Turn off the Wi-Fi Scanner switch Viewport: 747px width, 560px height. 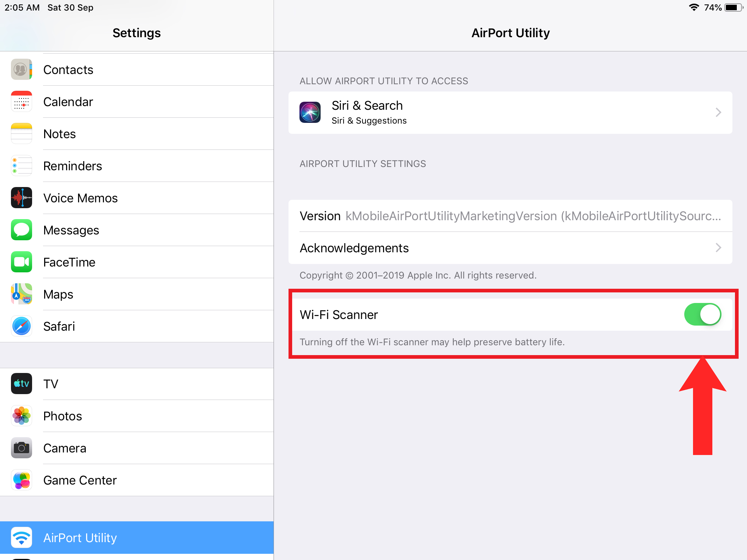(702, 314)
